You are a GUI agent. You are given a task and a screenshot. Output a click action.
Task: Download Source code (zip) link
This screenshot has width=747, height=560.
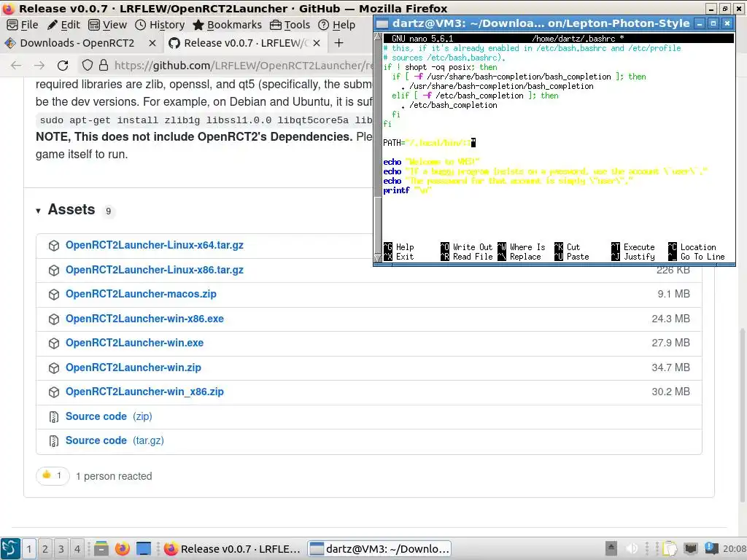109,416
